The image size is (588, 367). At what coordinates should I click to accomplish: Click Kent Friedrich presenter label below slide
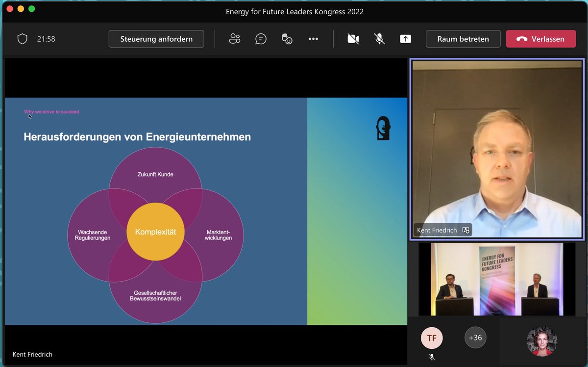pos(32,354)
